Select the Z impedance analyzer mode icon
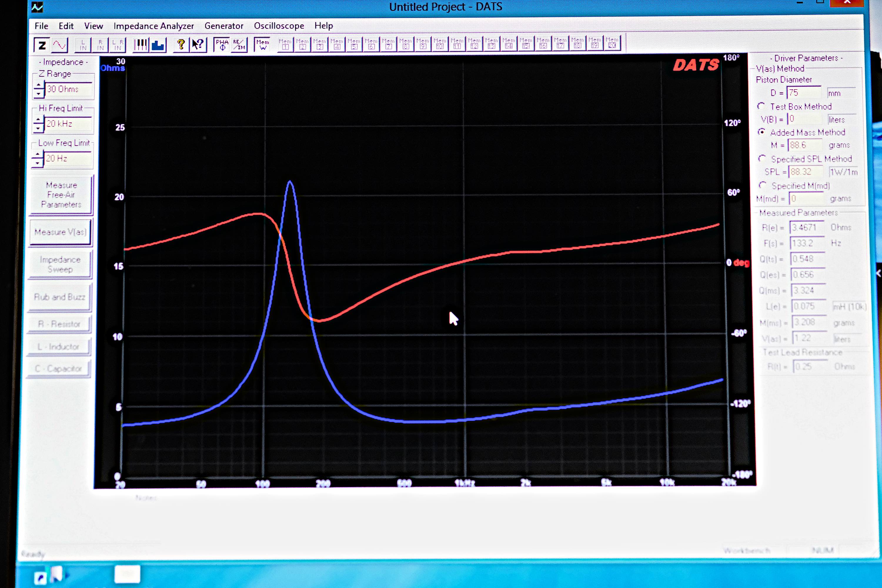The height and width of the screenshot is (588, 882). click(42, 45)
